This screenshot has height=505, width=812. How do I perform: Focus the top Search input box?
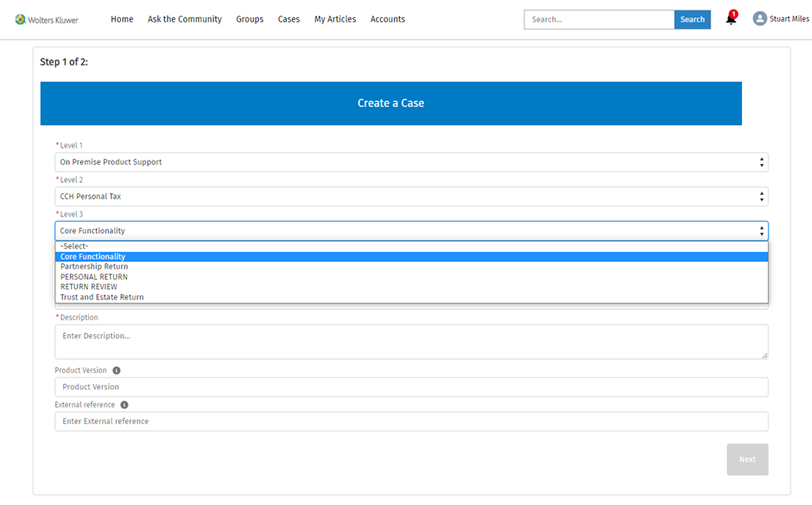(599, 20)
